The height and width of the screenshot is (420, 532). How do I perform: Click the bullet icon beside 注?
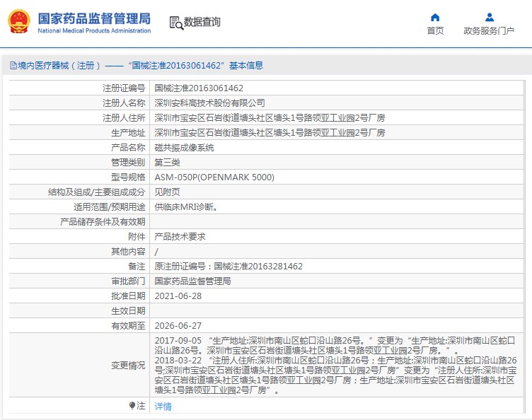coord(132,406)
